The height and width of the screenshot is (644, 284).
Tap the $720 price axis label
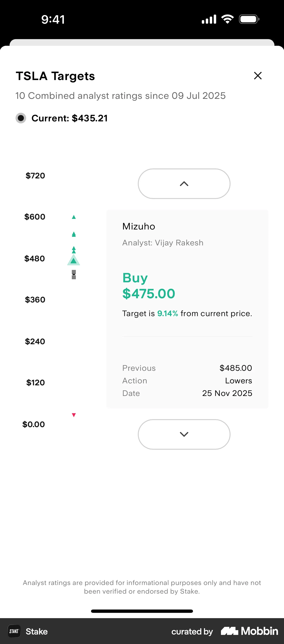35,175
